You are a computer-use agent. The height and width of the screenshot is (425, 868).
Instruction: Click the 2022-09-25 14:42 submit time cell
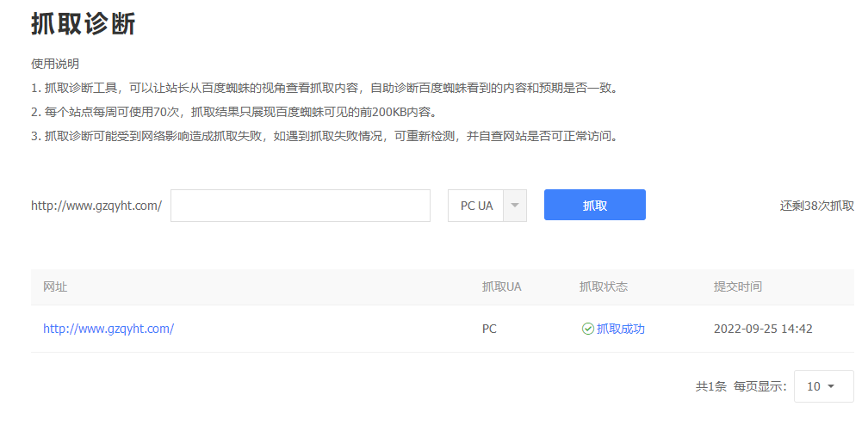click(x=763, y=329)
